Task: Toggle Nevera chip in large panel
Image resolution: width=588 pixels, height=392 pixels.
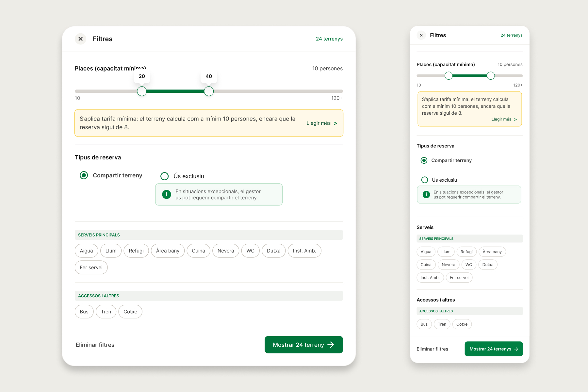Action: [x=226, y=251]
